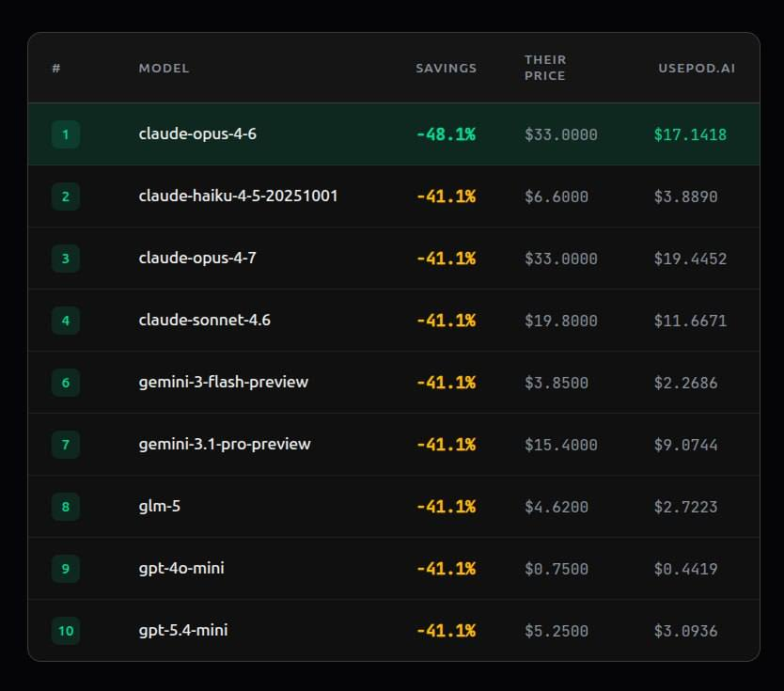784x691 pixels.
Task: Click model name gpt-5.4-mini
Action: [183, 631]
